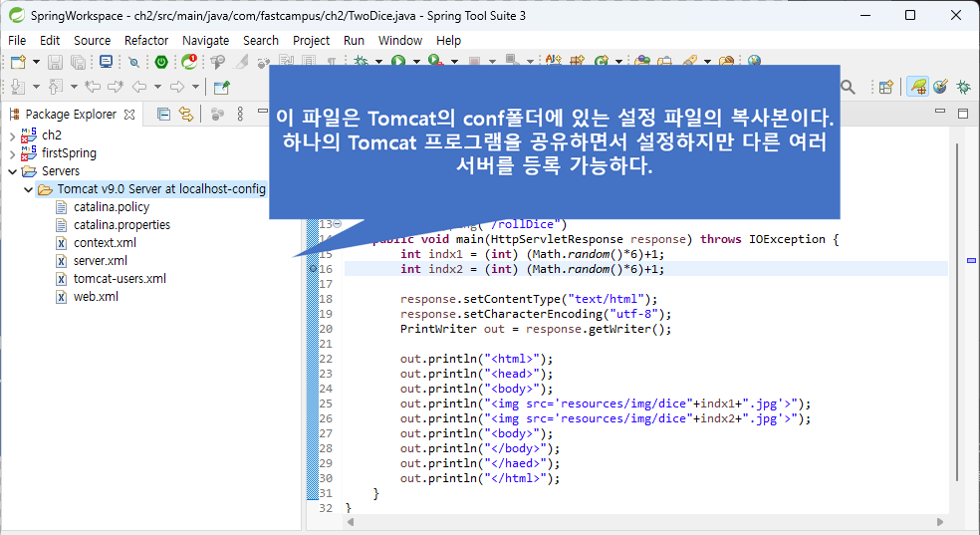Click the Next Annotation icon
The height and width of the screenshot is (535, 980).
[x=18, y=87]
